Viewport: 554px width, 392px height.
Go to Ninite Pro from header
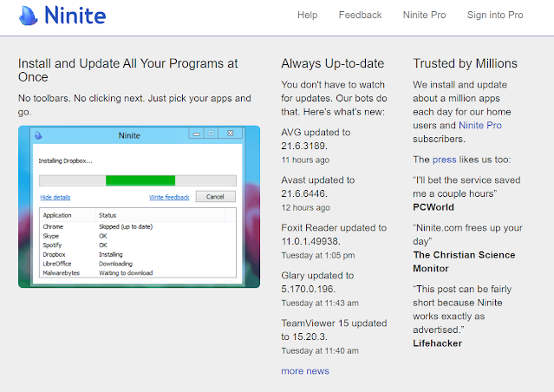coord(424,15)
